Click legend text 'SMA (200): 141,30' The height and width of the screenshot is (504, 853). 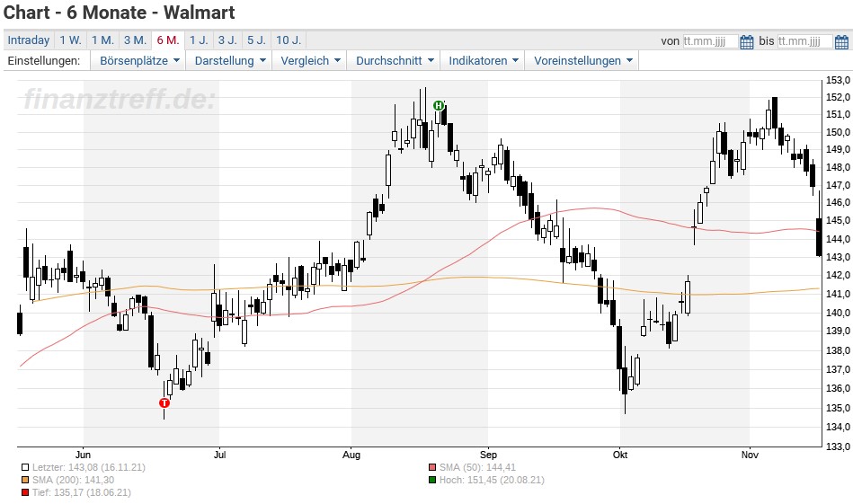(73, 480)
